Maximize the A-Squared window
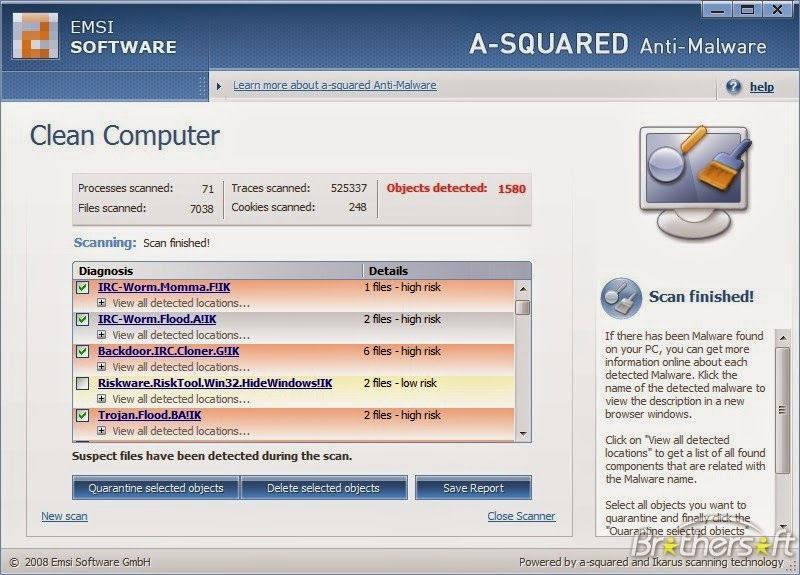Image resolution: width=800 pixels, height=575 pixels. click(747, 10)
